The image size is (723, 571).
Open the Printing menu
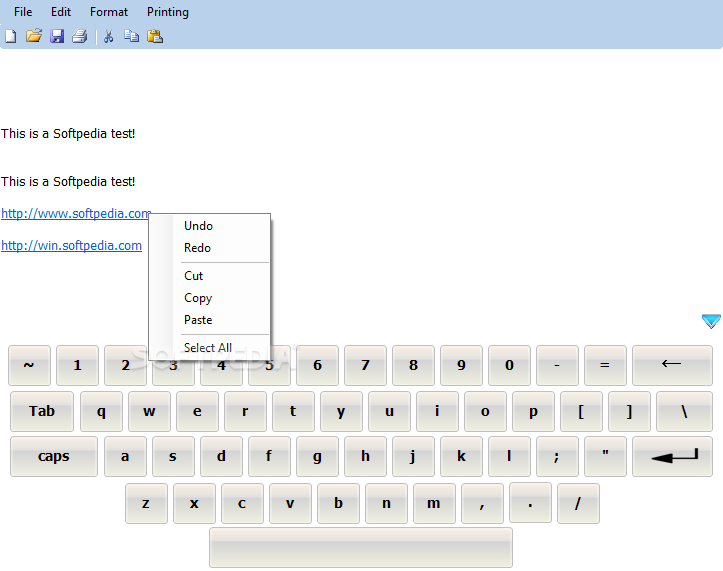tap(168, 12)
